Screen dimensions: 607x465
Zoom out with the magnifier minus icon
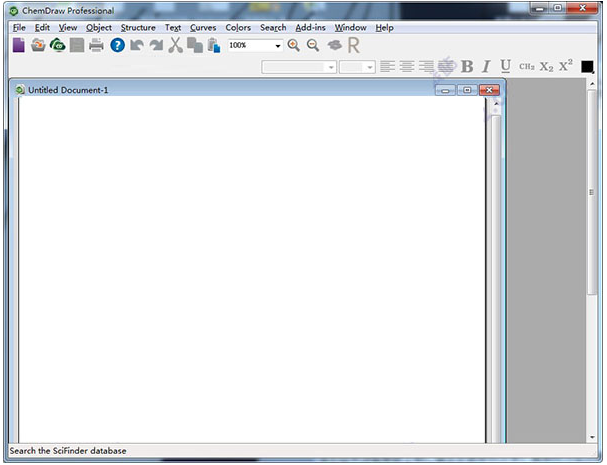(x=313, y=45)
